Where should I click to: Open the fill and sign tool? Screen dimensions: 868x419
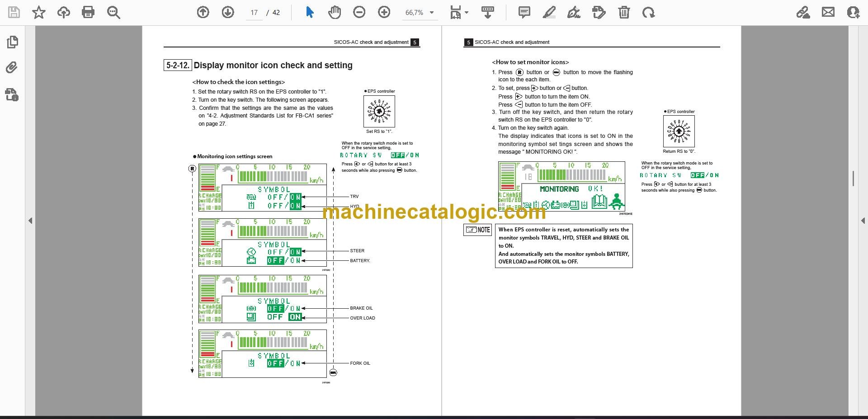(x=803, y=12)
